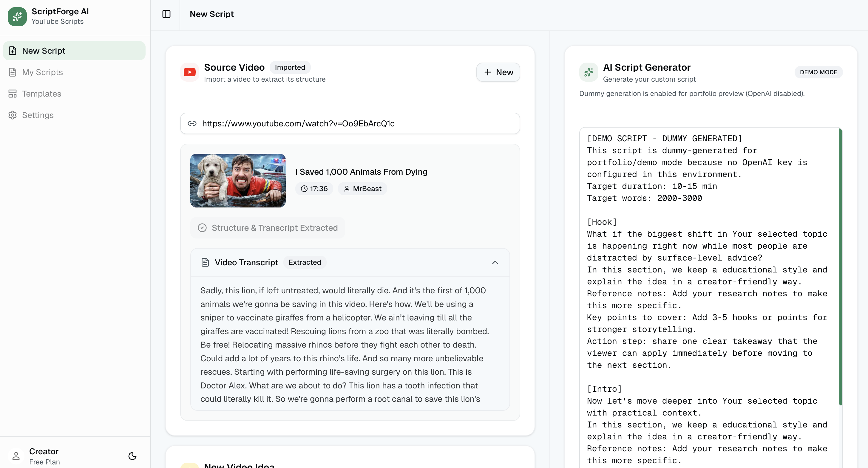Click the AI Script Generator sparkle icon

[x=589, y=72]
